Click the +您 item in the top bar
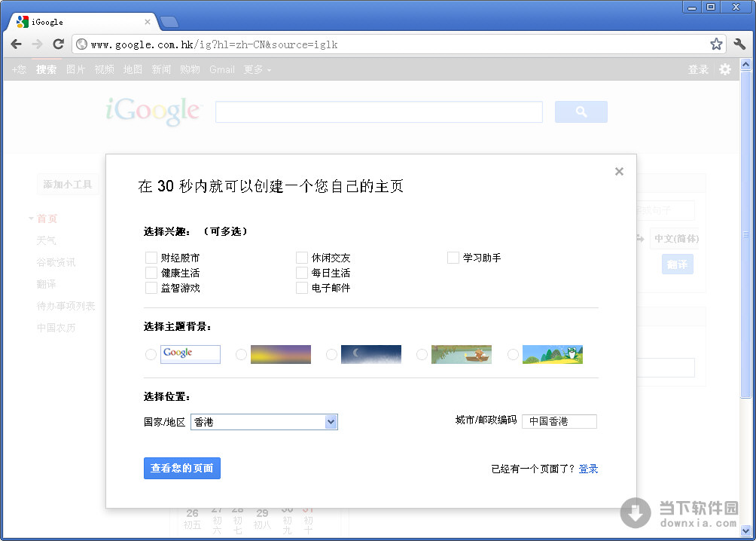Viewport: 756px width, 541px height. tap(19, 69)
